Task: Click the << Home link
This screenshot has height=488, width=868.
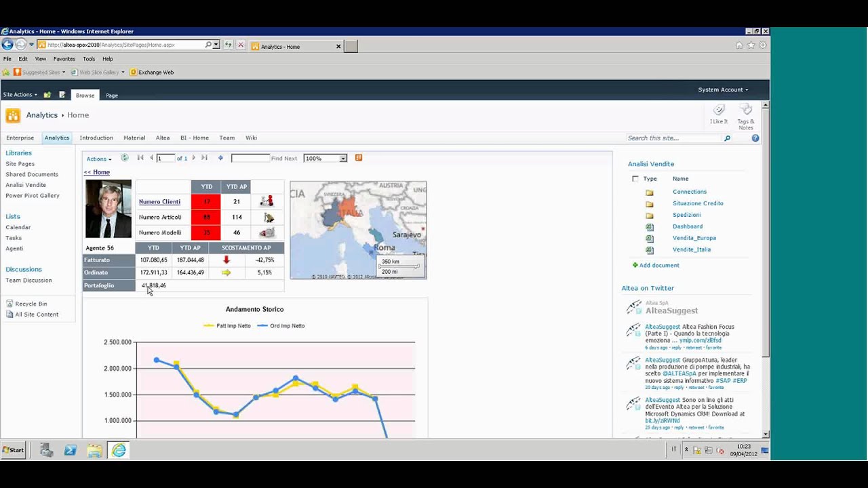Action: point(97,172)
